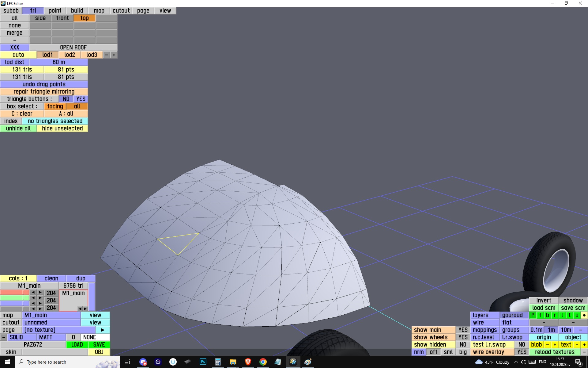Click the green SAVE button

[99, 344]
